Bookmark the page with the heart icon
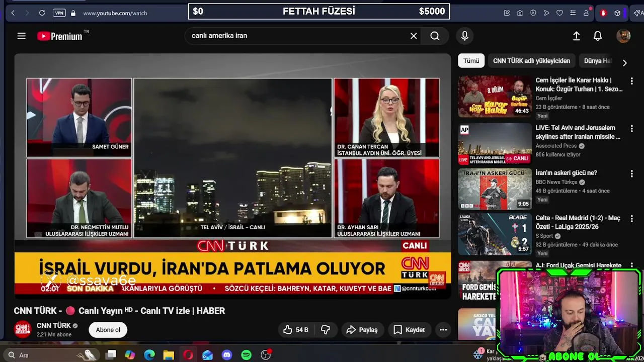The height and width of the screenshot is (362, 644). [x=559, y=13]
